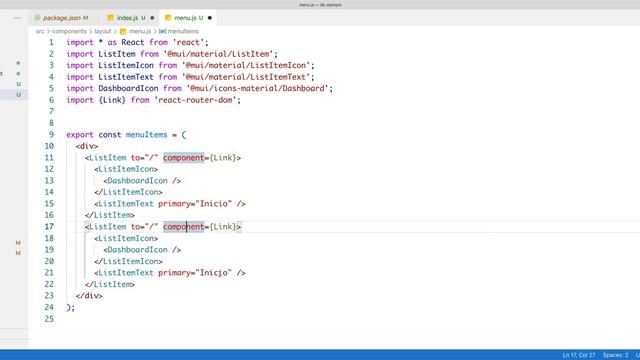The width and height of the screenshot is (640, 360).
Task: Click closing </ListItemIcon> on line 14
Action: 128,192
